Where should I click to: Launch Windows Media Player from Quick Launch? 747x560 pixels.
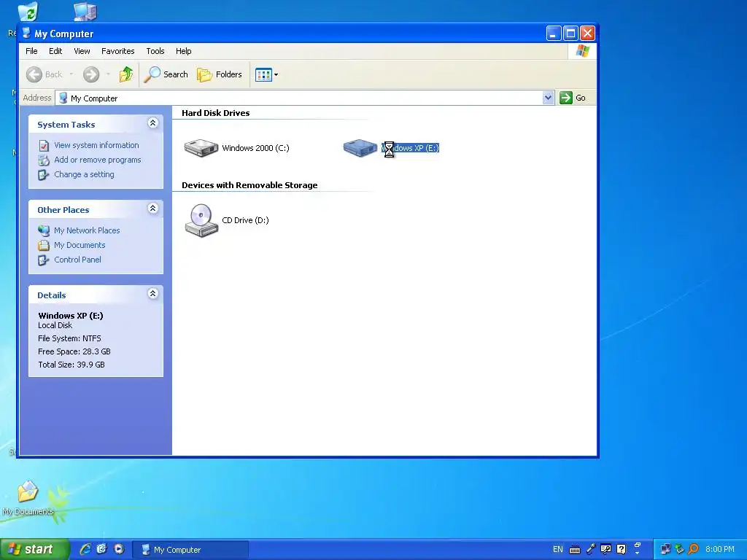pyautogui.click(x=119, y=549)
